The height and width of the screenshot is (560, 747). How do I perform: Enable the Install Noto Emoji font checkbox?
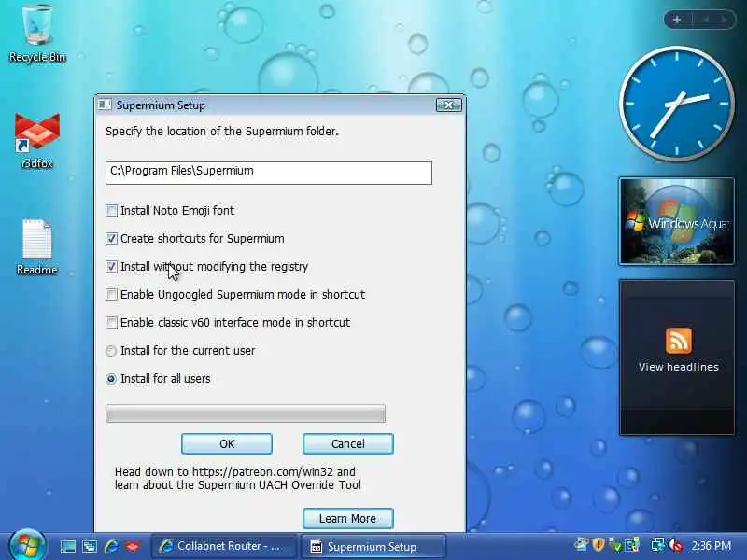click(x=111, y=210)
